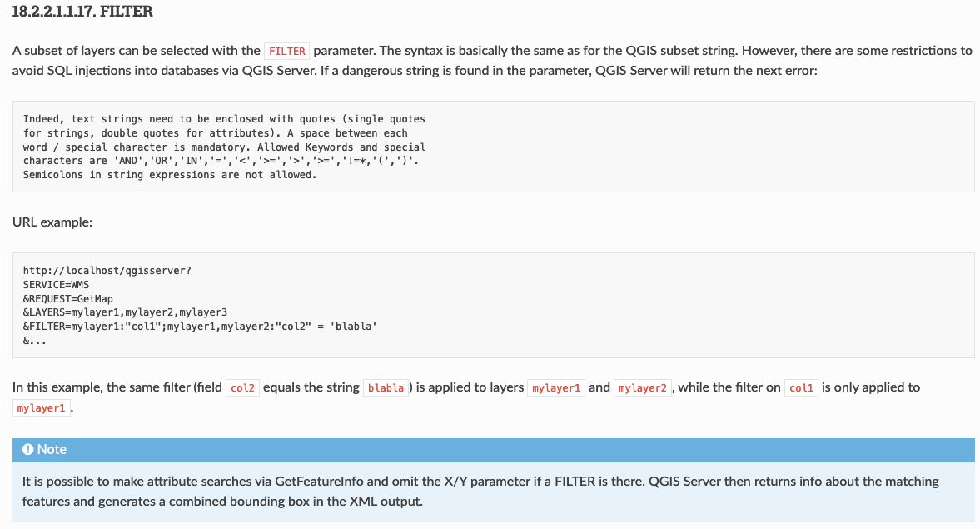Click mylayer1 inline code ending the paragraph

coord(42,407)
